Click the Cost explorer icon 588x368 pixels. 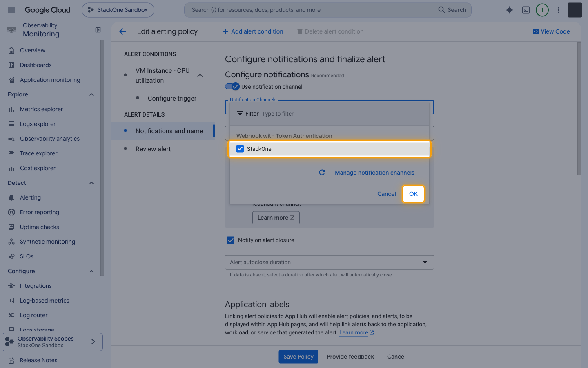pyautogui.click(x=11, y=168)
